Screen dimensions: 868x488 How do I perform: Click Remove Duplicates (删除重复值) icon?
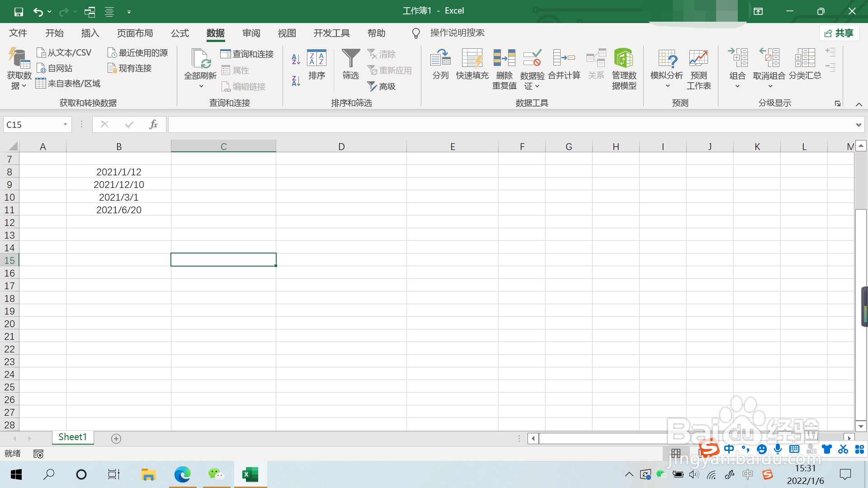point(504,58)
